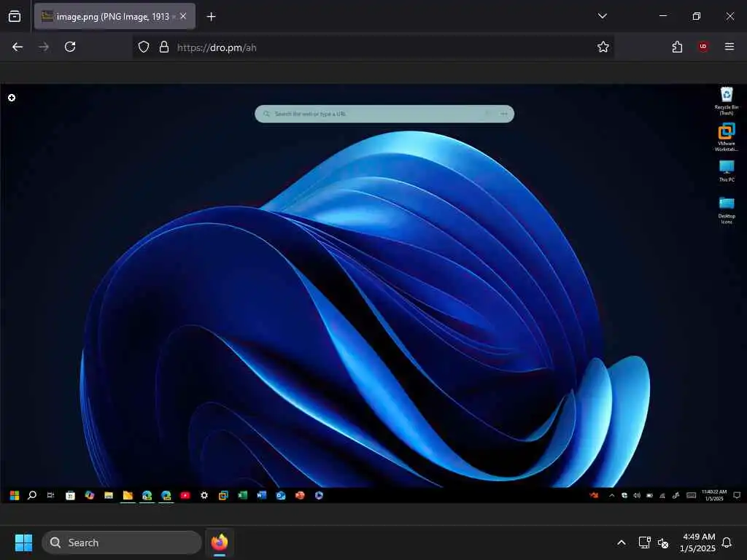The height and width of the screenshot is (560, 747).
Task: Select the VMware Workstation desktop icon
Action: 726,137
